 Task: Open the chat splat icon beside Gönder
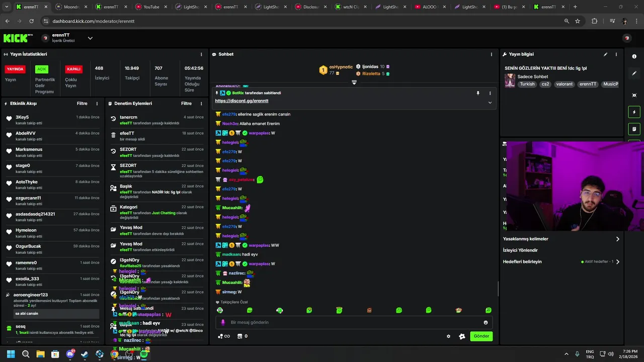tap(462, 336)
